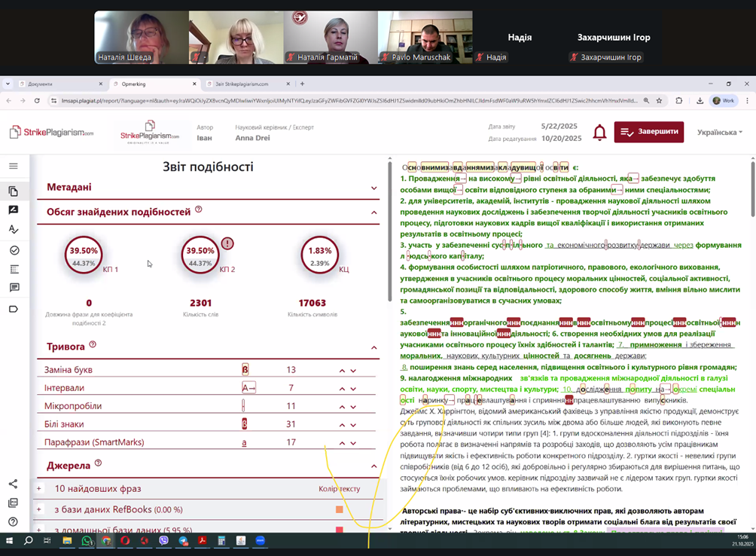Open the help question mark sidebar icon

(14, 521)
